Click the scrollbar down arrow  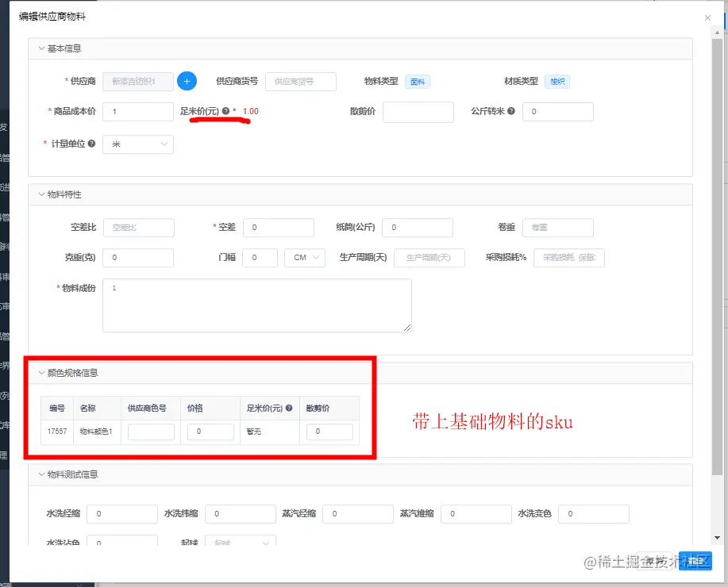pyautogui.click(x=717, y=538)
